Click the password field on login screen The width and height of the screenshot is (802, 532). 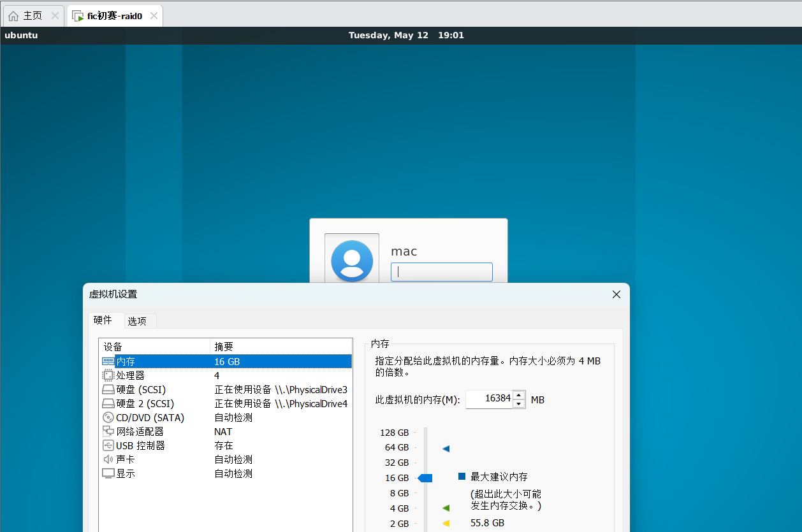pos(442,272)
